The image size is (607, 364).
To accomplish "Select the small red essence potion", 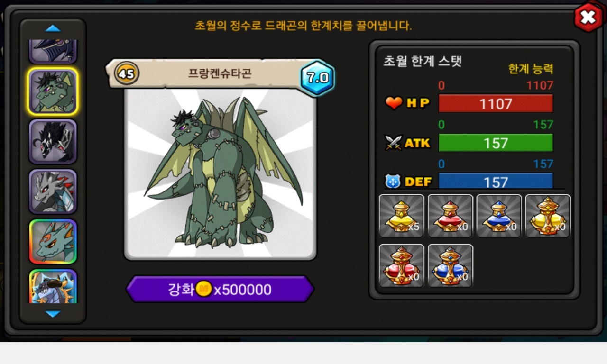I will (451, 216).
